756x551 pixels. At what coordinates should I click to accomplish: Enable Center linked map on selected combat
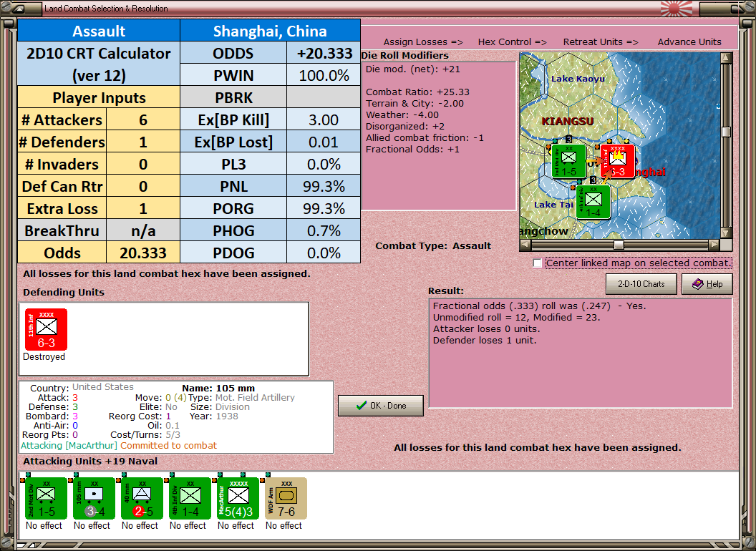(538, 263)
